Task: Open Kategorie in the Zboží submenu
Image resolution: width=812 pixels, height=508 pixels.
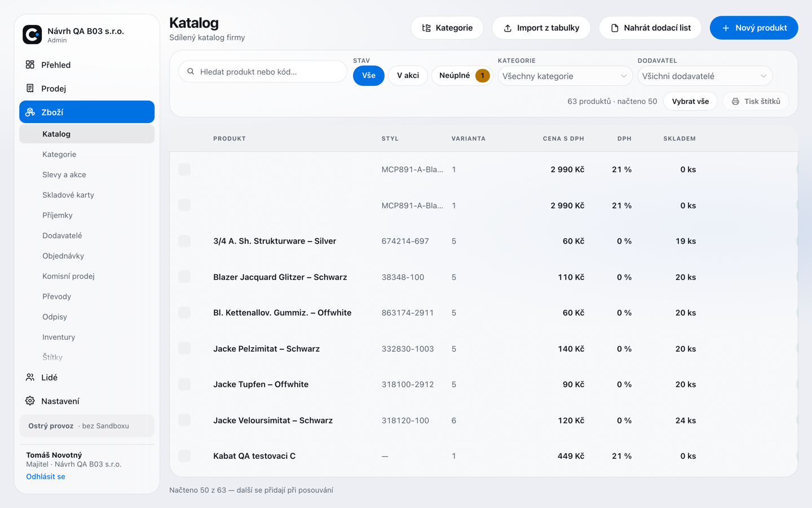Action: (87, 154)
